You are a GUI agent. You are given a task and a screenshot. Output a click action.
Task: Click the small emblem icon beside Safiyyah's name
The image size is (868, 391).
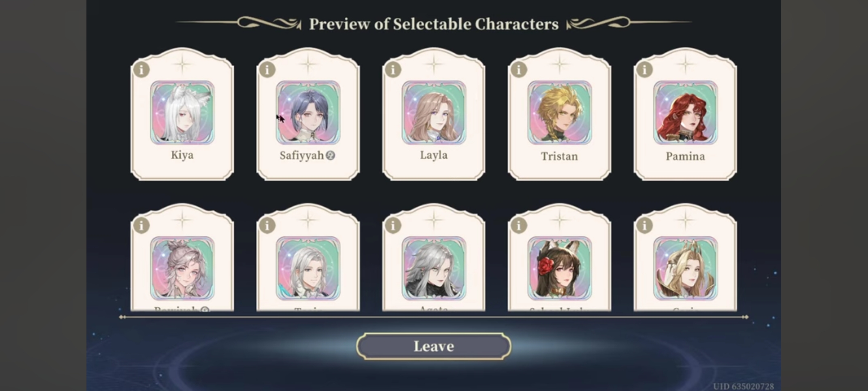click(x=330, y=155)
